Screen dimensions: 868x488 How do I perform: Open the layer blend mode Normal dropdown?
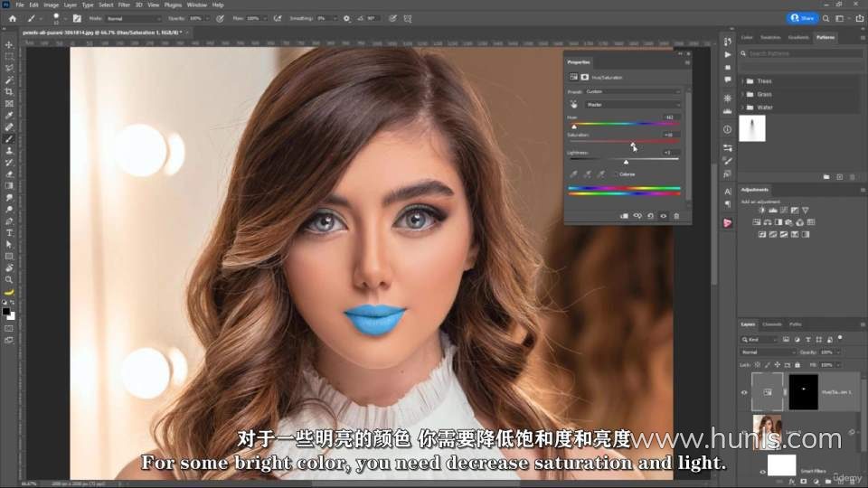pyautogui.click(x=768, y=352)
